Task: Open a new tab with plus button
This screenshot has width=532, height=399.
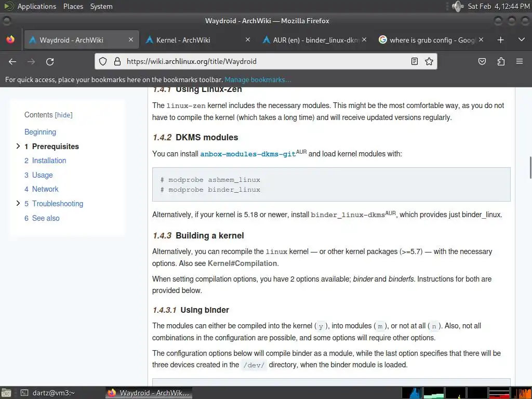Action: [500, 40]
